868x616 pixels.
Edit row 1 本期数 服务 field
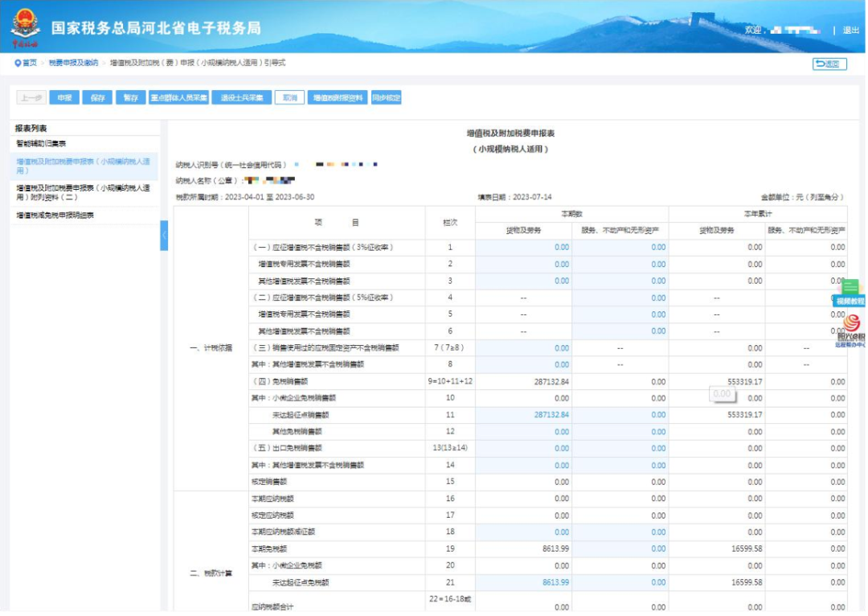[x=621, y=248]
